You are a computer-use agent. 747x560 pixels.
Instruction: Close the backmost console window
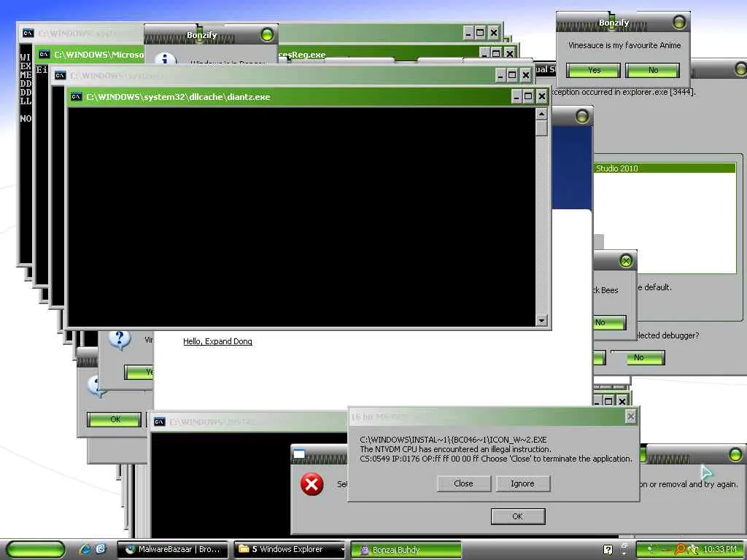tap(494, 33)
